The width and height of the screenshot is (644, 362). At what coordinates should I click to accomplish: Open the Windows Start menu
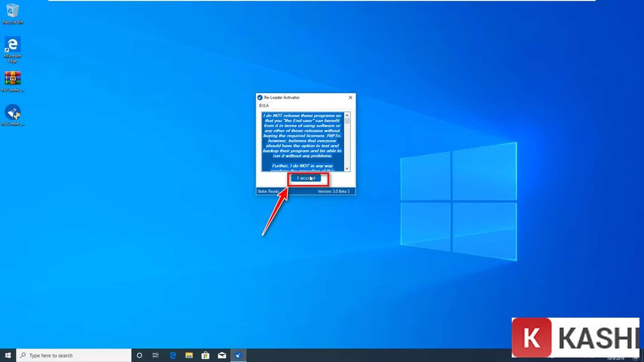[8, 355]
